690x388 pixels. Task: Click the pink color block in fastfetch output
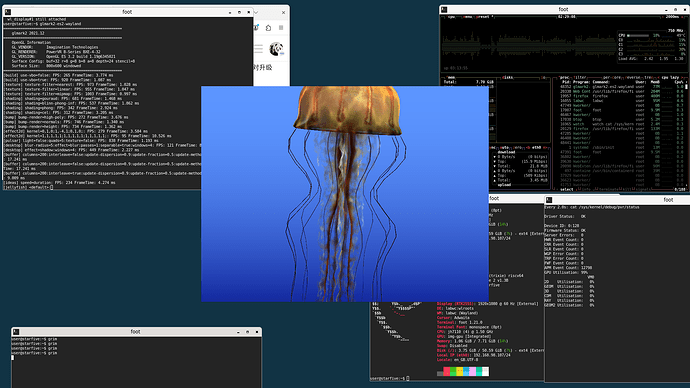pos(473,372)
